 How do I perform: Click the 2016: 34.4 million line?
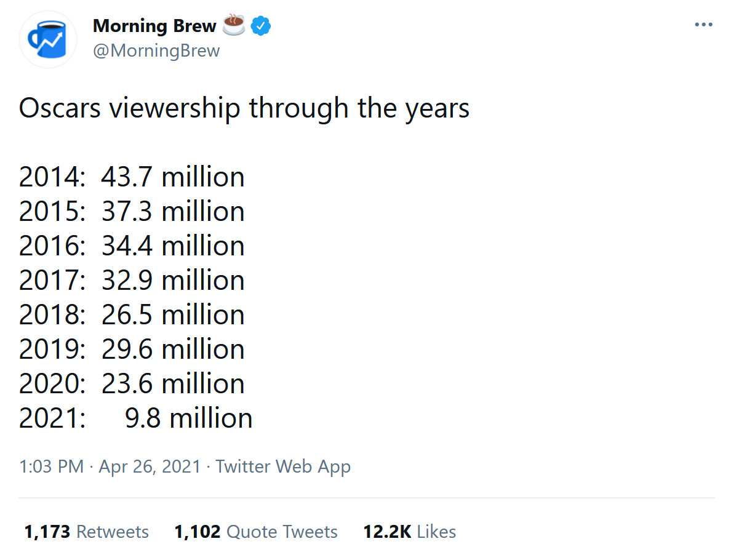pos(132,246)
